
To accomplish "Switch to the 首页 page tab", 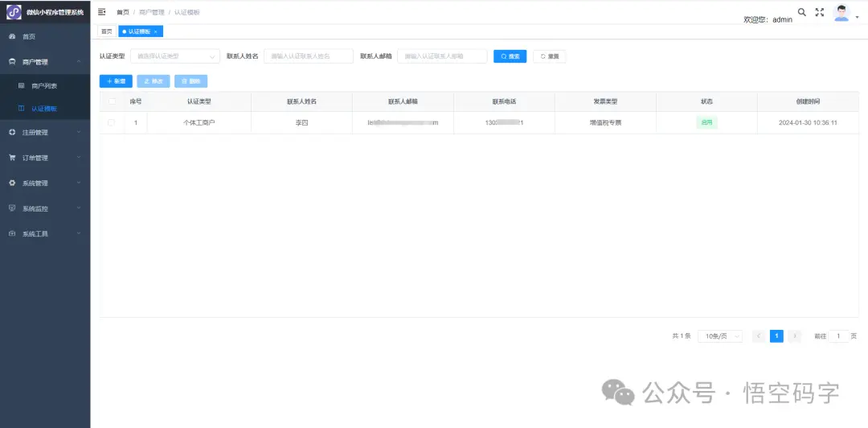I will (107, 32).
